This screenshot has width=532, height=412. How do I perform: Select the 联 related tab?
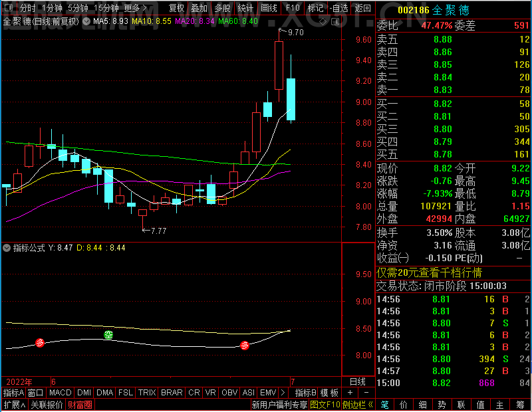pos(461,405)
